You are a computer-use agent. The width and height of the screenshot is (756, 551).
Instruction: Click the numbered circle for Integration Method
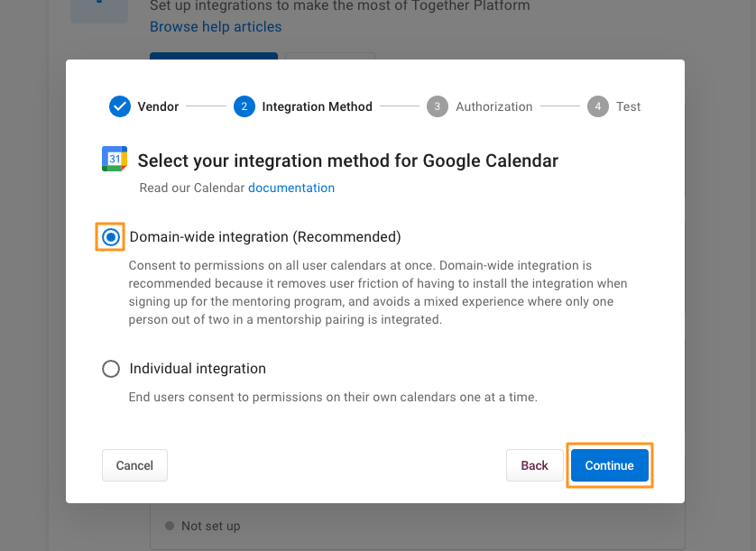pos(244,106)
